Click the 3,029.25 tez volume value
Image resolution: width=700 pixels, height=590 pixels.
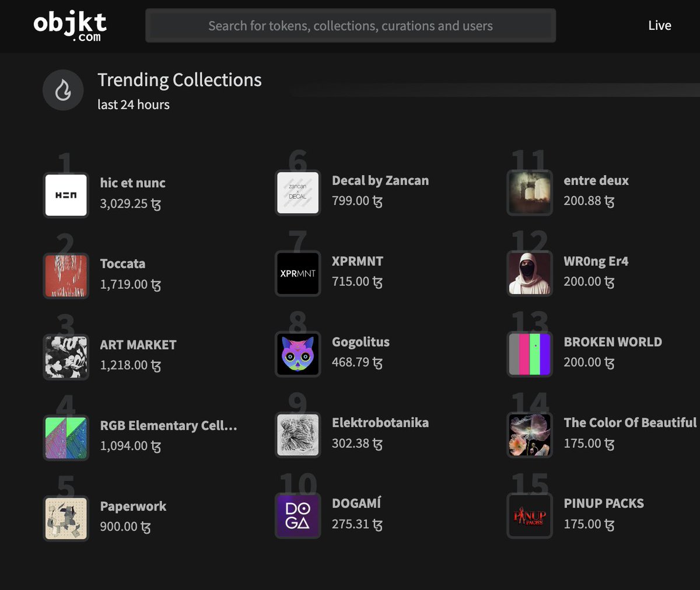click(131, 204)
